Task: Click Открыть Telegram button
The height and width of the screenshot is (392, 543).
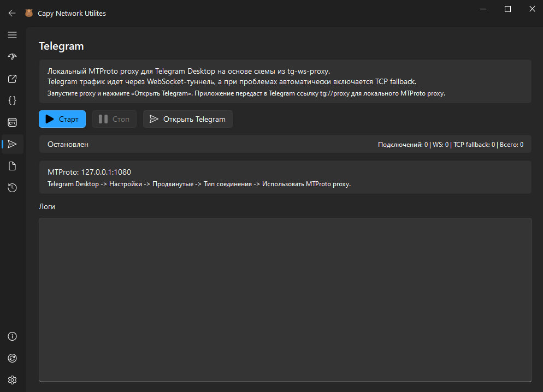Action: pos(188,119)
